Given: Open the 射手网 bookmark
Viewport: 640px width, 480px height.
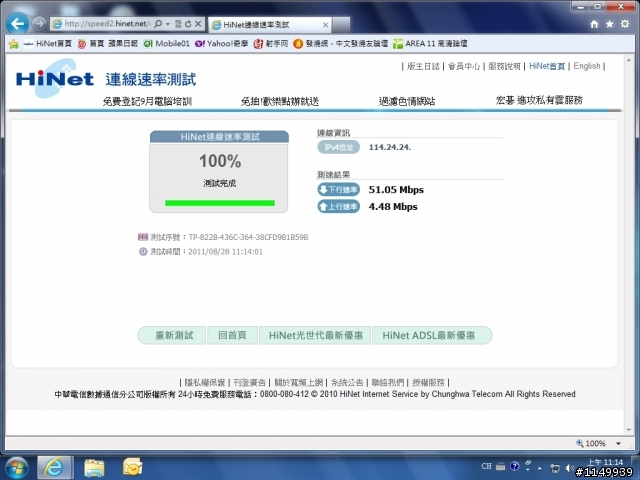Looking at the screenshot, I should [x=271, y=44].
